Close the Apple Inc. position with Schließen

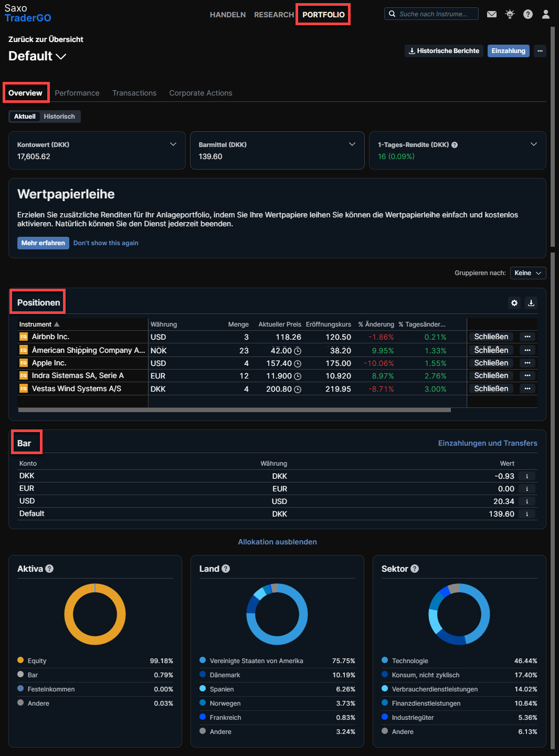coord(491,363)
